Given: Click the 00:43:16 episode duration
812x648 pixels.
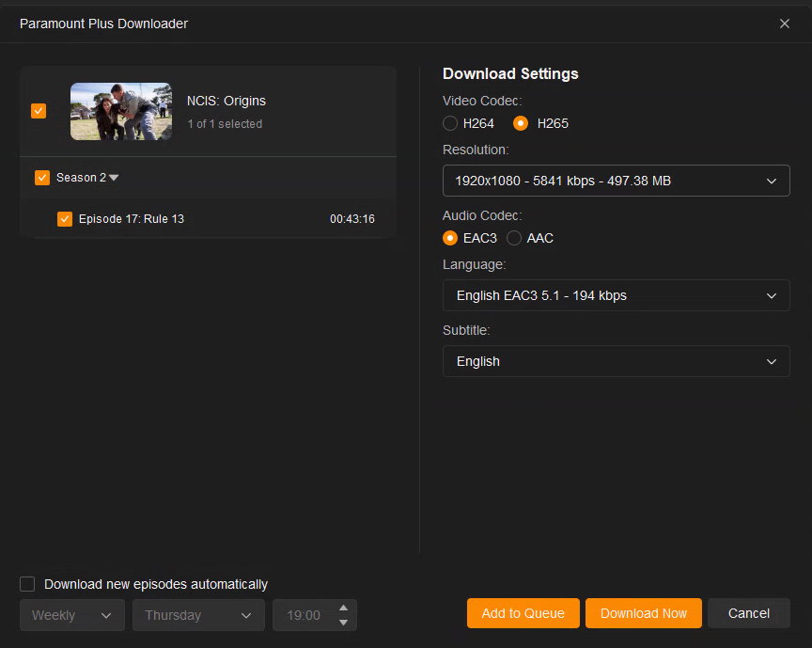Looking at the screenshot, I should [x=352, y=219].
